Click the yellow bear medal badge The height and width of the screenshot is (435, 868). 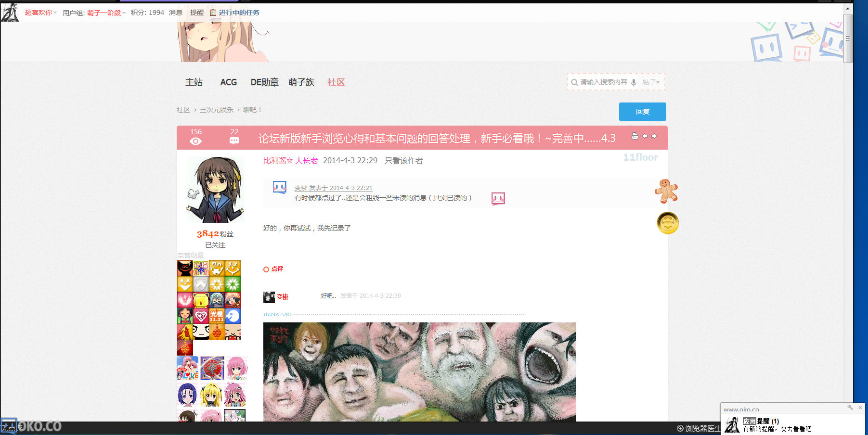(201, 300)
